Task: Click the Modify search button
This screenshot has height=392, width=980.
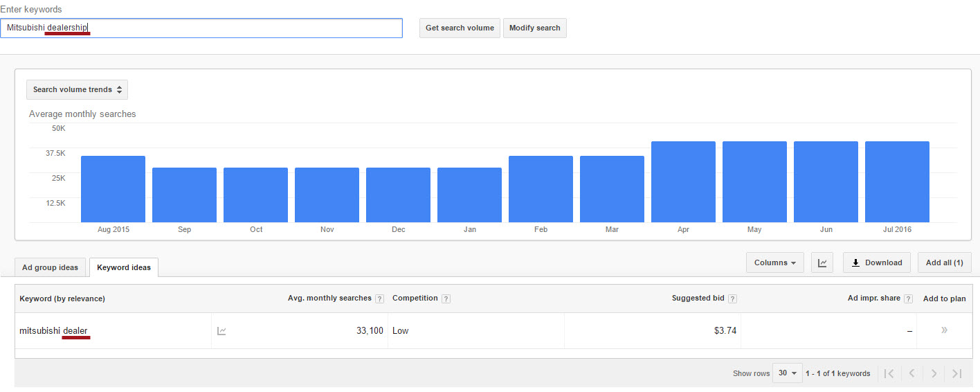Action: coord(534,28)
